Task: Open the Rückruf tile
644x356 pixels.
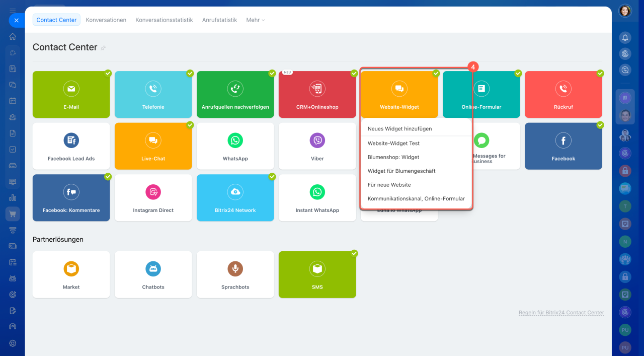Action: [x=563, y=94]
